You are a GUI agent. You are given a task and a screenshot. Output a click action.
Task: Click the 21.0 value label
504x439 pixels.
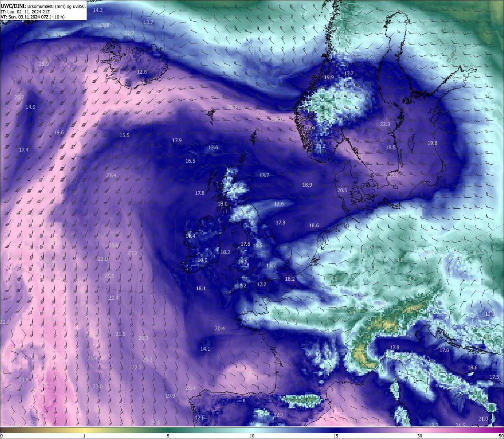tap(483, 419)
